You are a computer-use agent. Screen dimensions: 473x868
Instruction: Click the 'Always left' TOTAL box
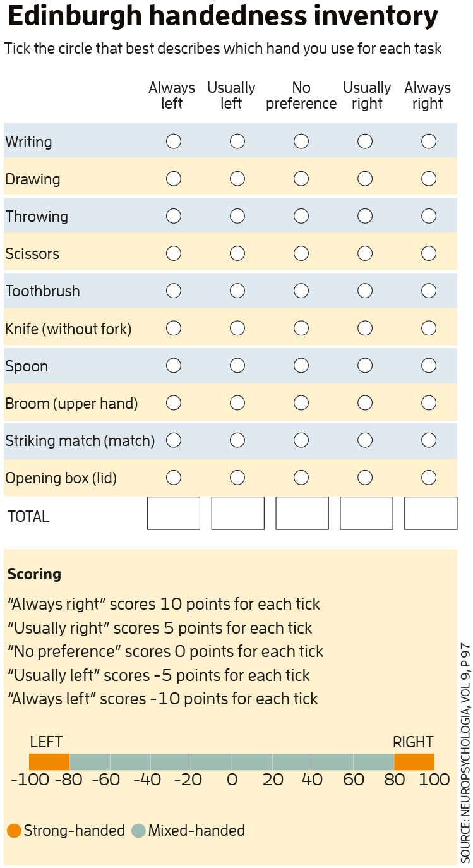coord(173,513)
